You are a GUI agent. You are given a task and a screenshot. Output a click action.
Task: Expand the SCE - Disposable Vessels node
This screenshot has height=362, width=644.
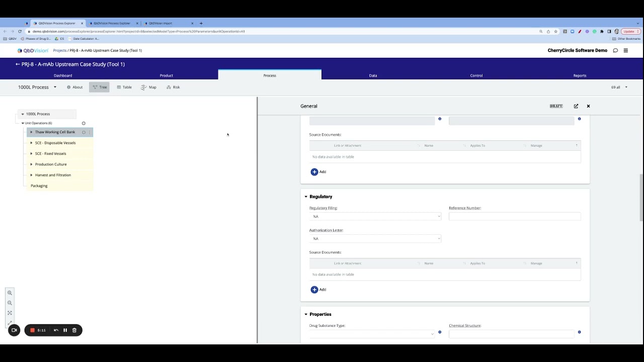(31, 143)
